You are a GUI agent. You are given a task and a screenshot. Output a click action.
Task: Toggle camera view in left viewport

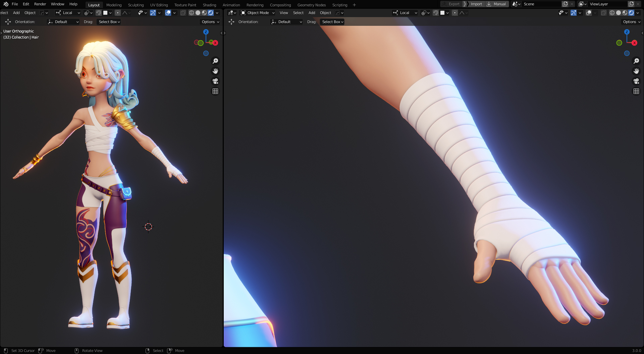pos(215,81)
